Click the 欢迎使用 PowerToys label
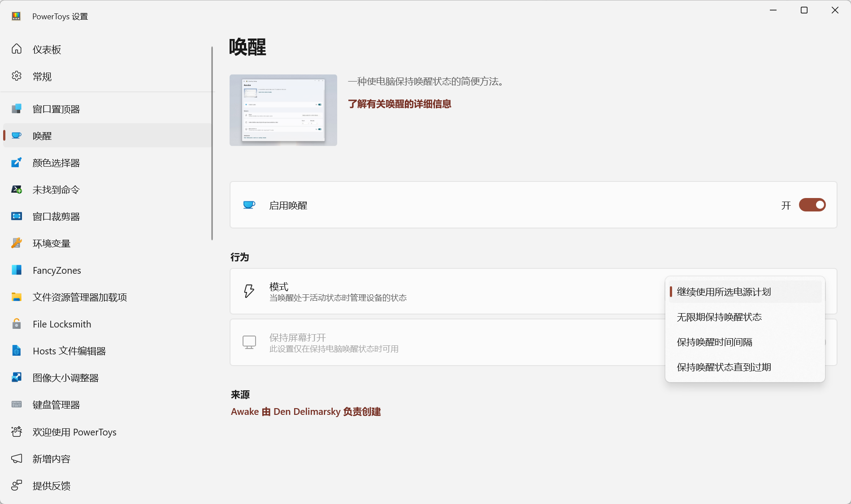 point(74,432)
